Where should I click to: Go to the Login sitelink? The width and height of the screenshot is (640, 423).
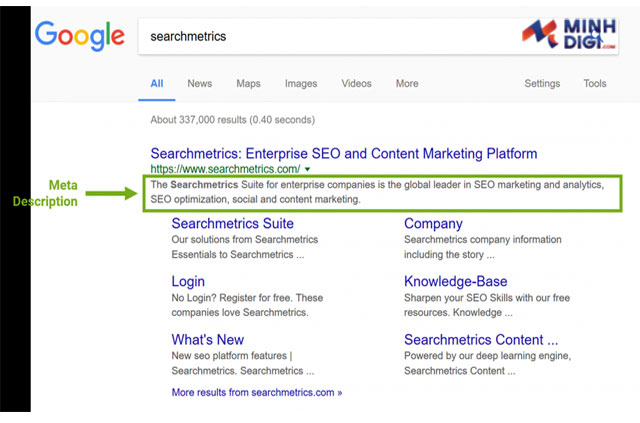(x=188, y=282)
